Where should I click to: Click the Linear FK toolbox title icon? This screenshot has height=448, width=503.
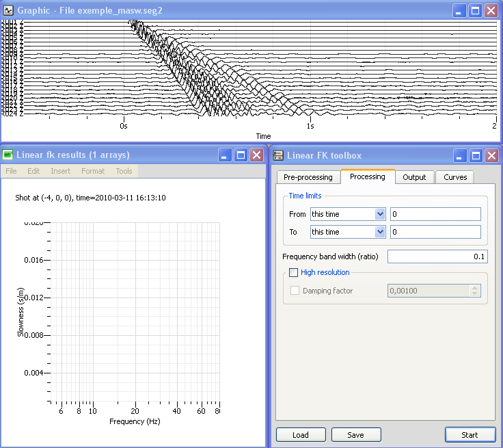click(279, 155)
